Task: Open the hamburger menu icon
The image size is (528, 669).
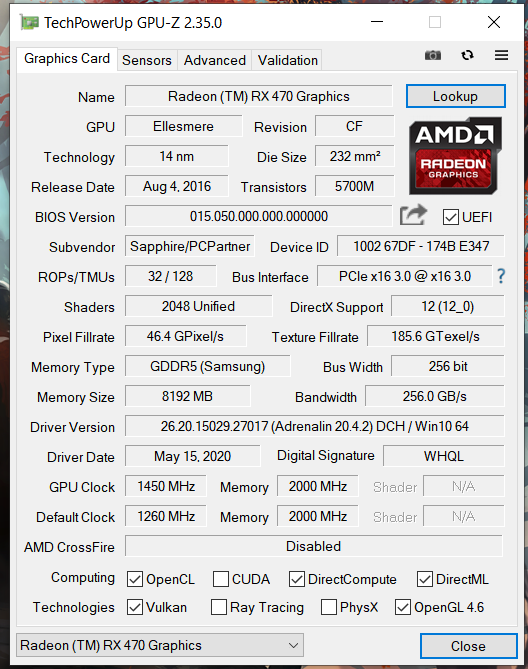Action: [x=501, y=55]
